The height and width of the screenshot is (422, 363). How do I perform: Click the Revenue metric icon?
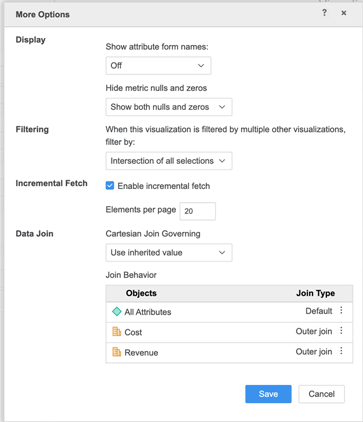click(117, 352)
